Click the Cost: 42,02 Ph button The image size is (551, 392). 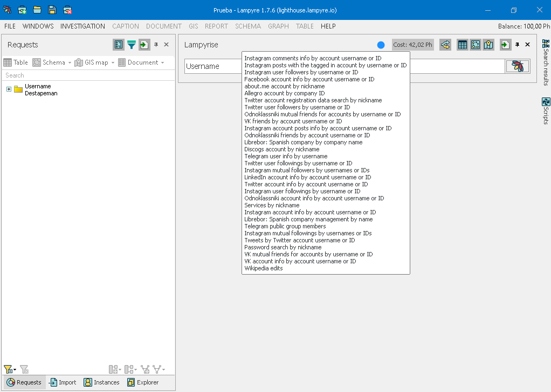pos(412,45)
